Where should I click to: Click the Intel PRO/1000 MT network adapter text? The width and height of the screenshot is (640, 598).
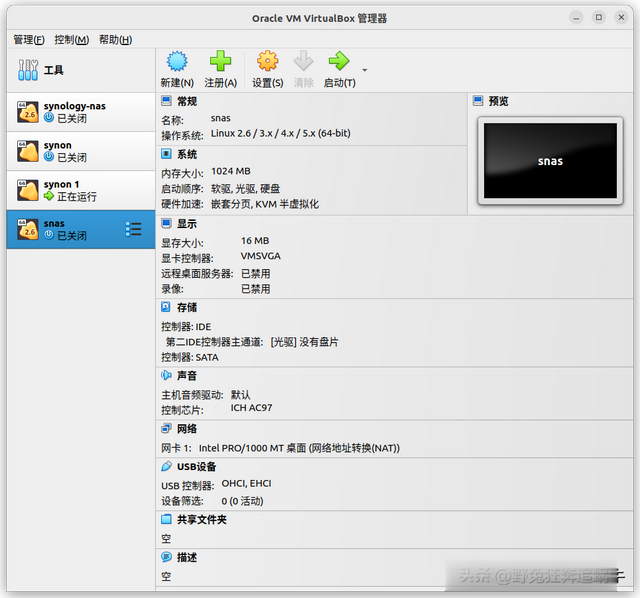(299, 448)
